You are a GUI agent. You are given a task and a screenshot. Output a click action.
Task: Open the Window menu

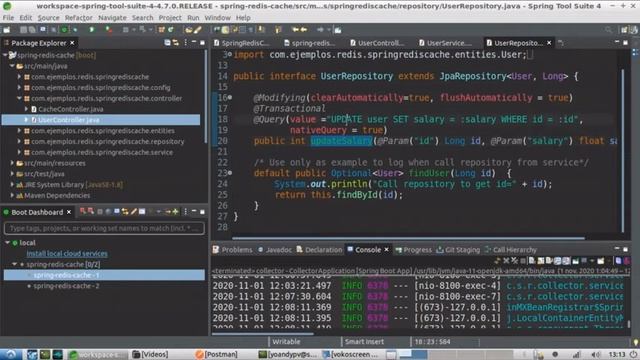pyautogui.click(x=217, y=18)
